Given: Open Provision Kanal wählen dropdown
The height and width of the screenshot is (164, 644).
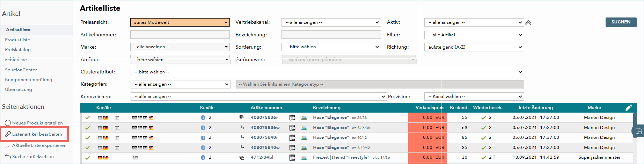Looking at the screenshot, I should click(474, 97).
